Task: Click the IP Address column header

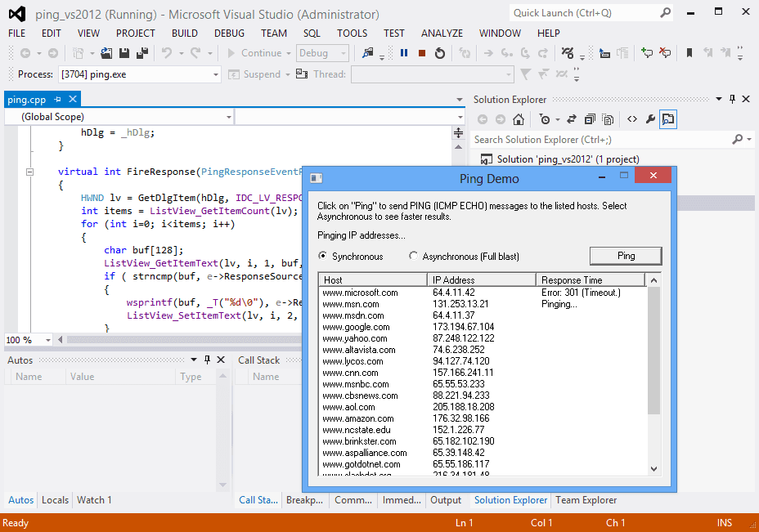Action: click(482, 279)
